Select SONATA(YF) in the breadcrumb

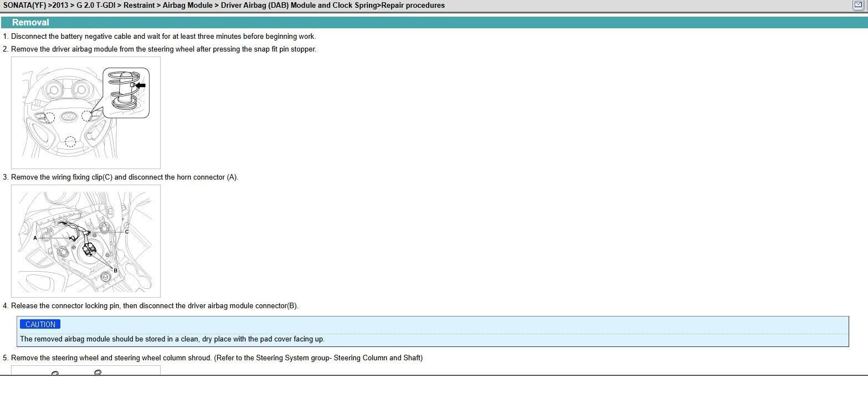click(24, 6)
